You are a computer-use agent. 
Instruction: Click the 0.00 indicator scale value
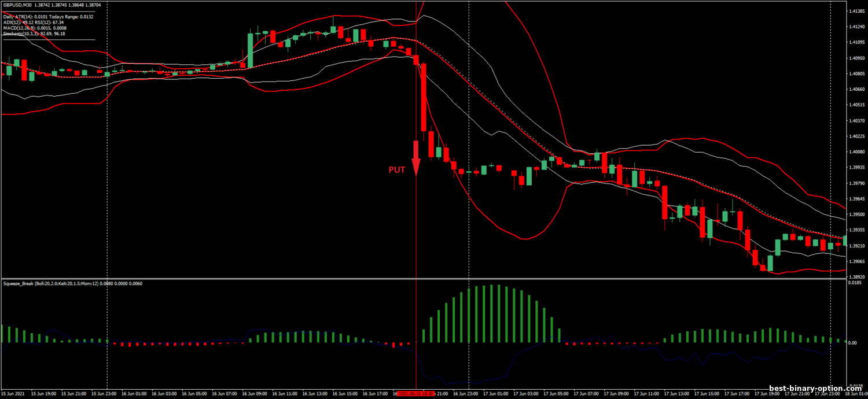pyautogui.click(x=852, y=343)
